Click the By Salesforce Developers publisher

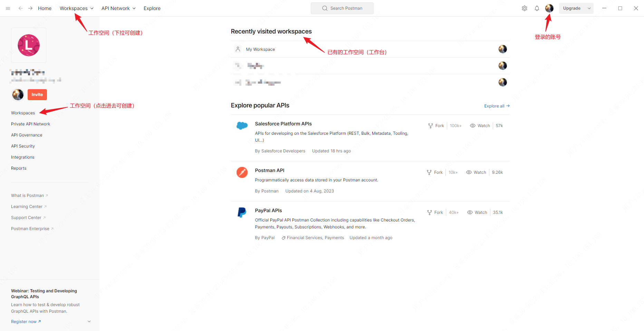pyautogui.click(x=280, y=151)
